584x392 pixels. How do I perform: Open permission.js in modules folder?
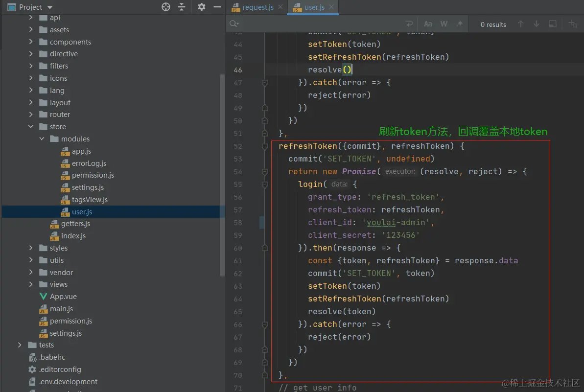pos(93,175)
